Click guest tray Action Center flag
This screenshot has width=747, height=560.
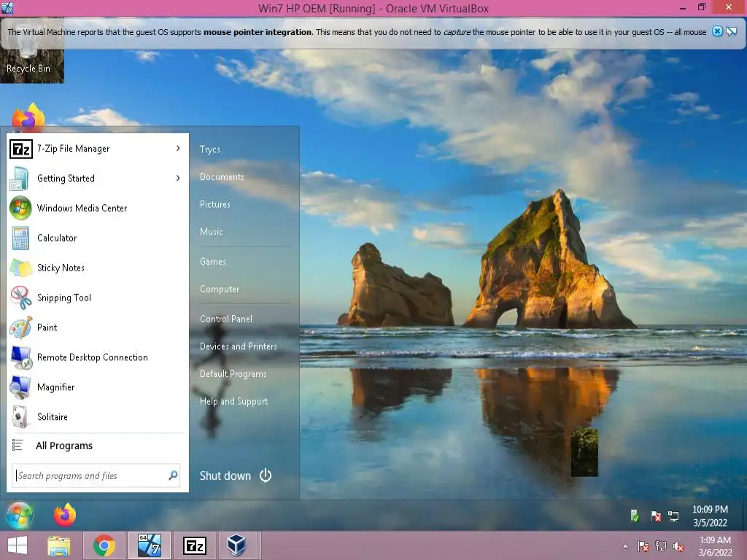(656, 516)
